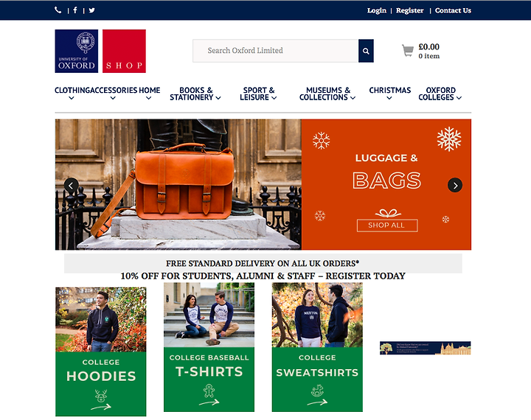The image size is (531, 420).
Task: Expand Books & Stationery dropdown
Action: [195, 94]
